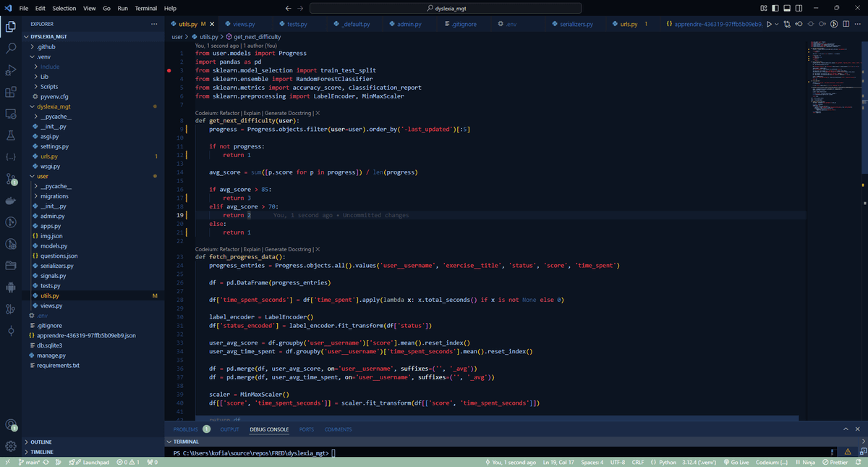Open the Source Control view with badge

point(11,179)
